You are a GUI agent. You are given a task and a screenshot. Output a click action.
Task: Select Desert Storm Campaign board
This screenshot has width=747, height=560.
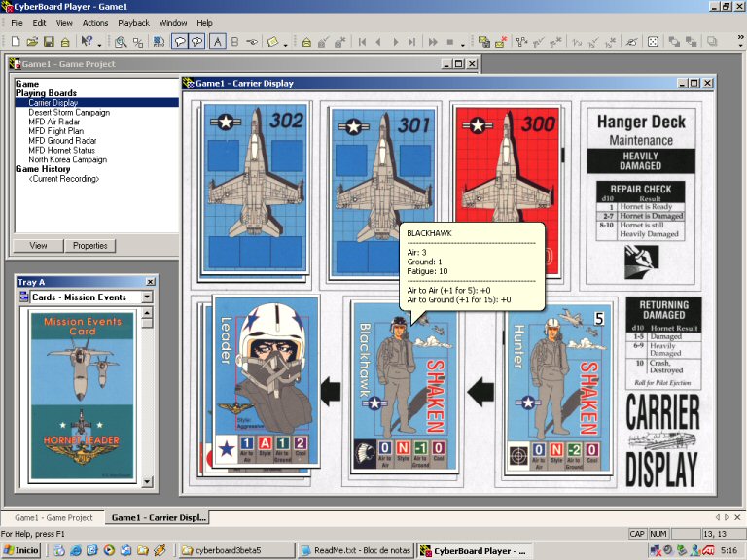click(x=69, y=113)
